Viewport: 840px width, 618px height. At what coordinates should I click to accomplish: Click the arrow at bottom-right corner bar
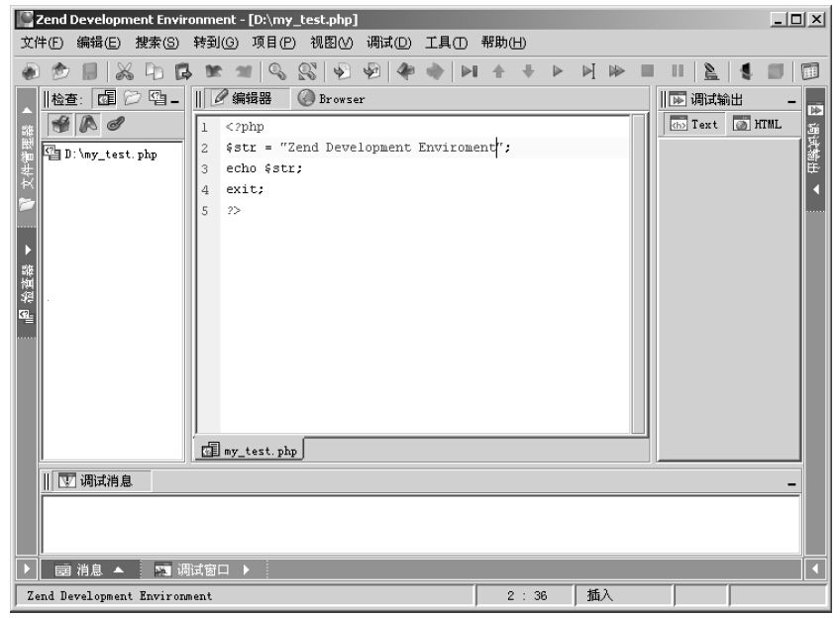[x=815, y=568]
